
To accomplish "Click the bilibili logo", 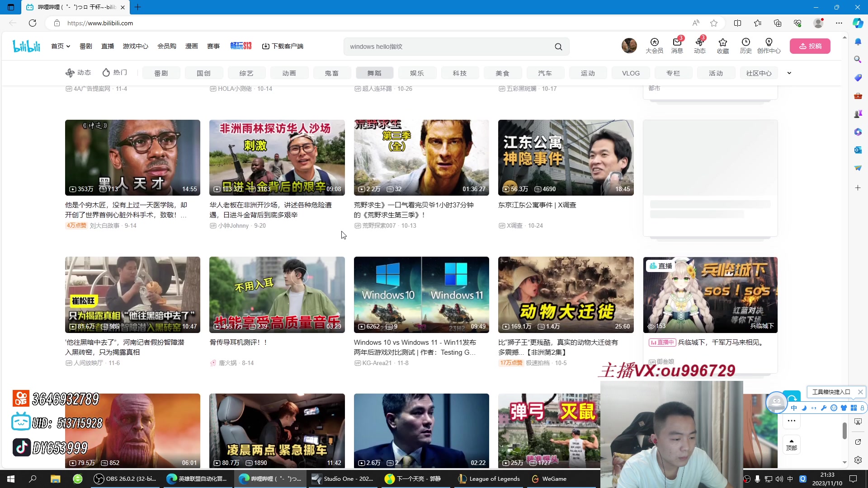I will click(26, 46).
